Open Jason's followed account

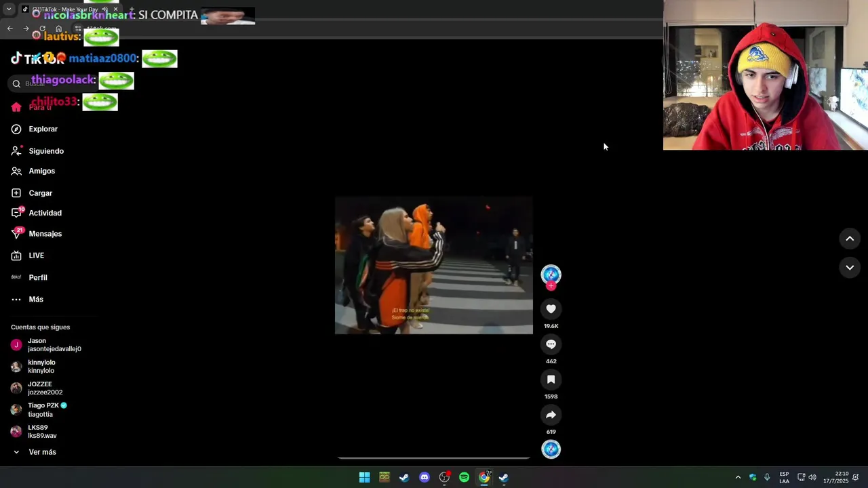pyautogui.click(x=46, y=345)
